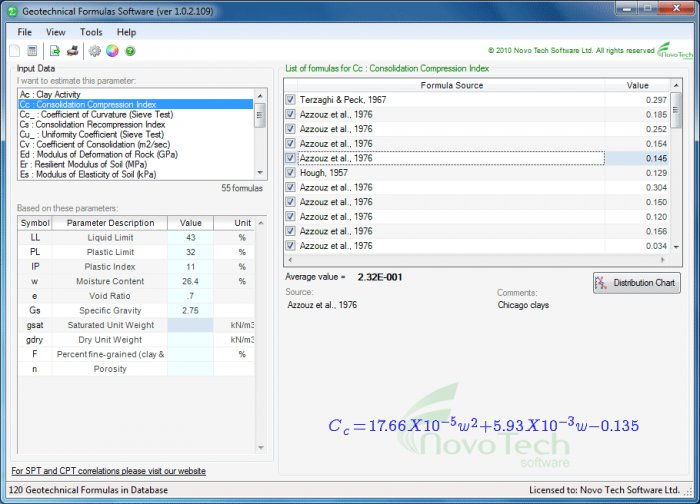The image size is (700, 504).
Task: Click the Void Ratio value field (.7)
Action: point(191,296)
